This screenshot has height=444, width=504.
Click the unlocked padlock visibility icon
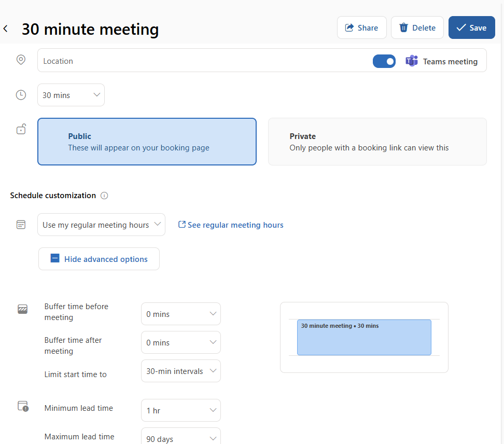pos(21,129)
